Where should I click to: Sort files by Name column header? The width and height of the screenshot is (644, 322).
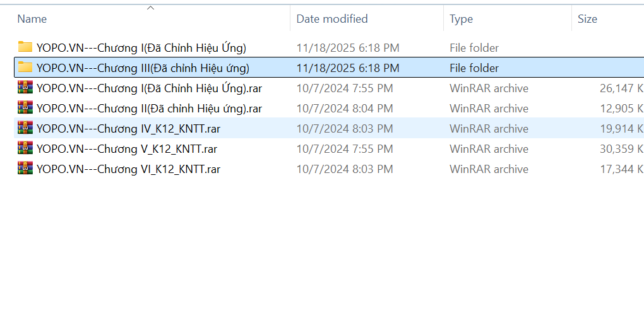click(32, 19)
